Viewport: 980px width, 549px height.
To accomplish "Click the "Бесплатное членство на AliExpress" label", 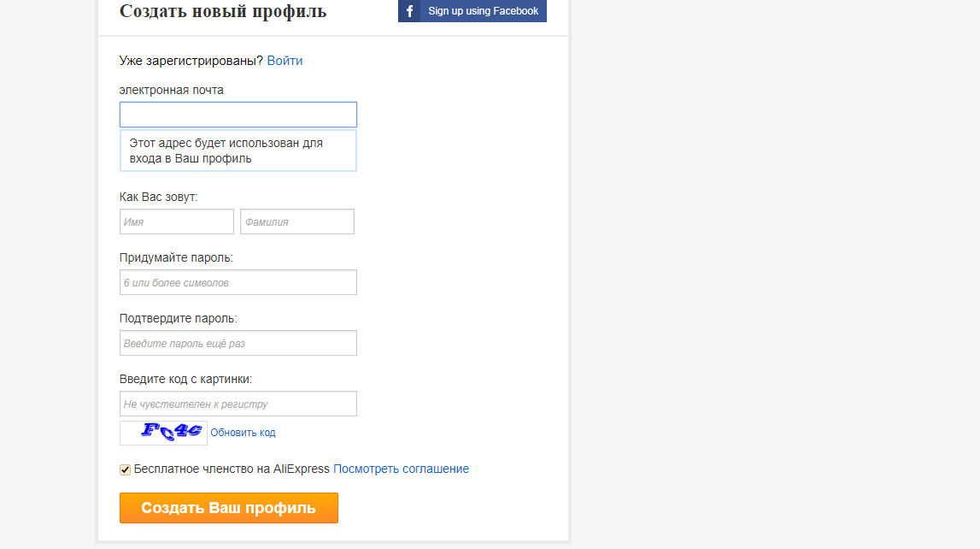I will pos(232,469).
